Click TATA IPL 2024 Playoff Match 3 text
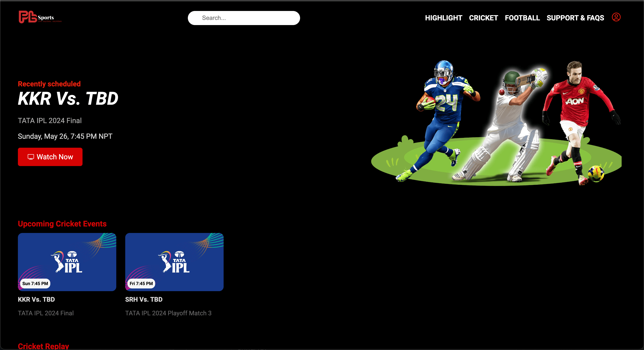 pos(168,313)
